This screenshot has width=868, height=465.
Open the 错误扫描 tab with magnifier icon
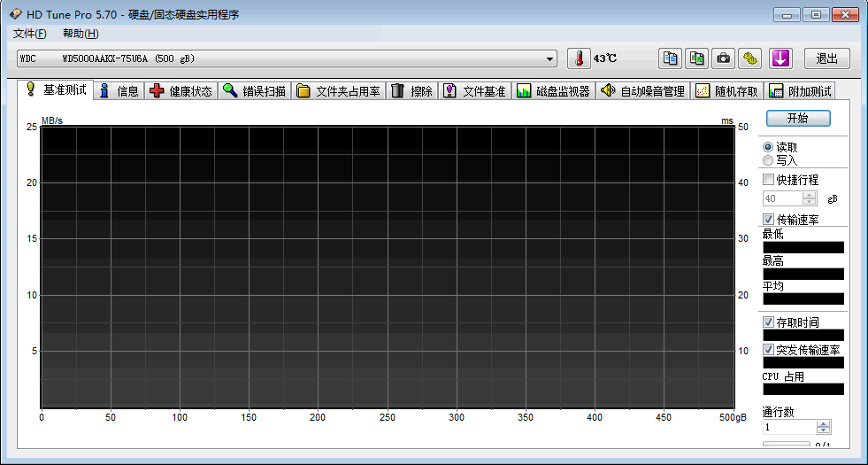coord(255,91)
